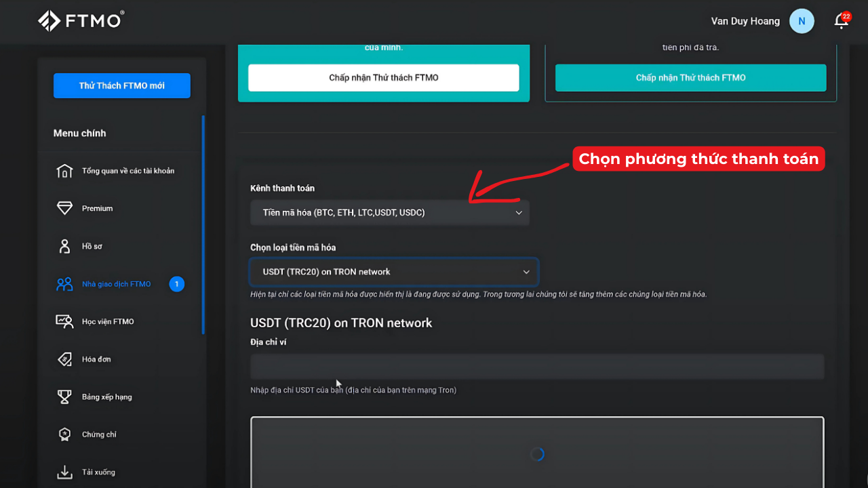Click the trophy icon for Bảng xếp hạng

point(64,396)
